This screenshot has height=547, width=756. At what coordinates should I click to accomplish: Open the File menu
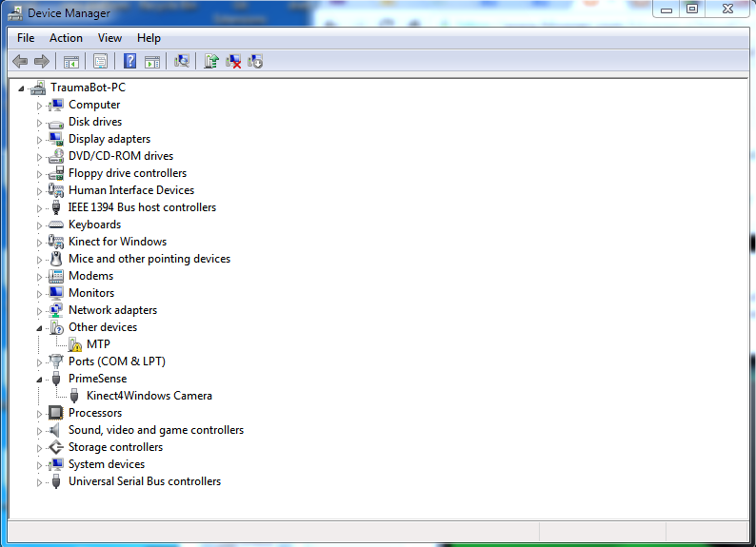pyautogui.click(x=26, y=38)
